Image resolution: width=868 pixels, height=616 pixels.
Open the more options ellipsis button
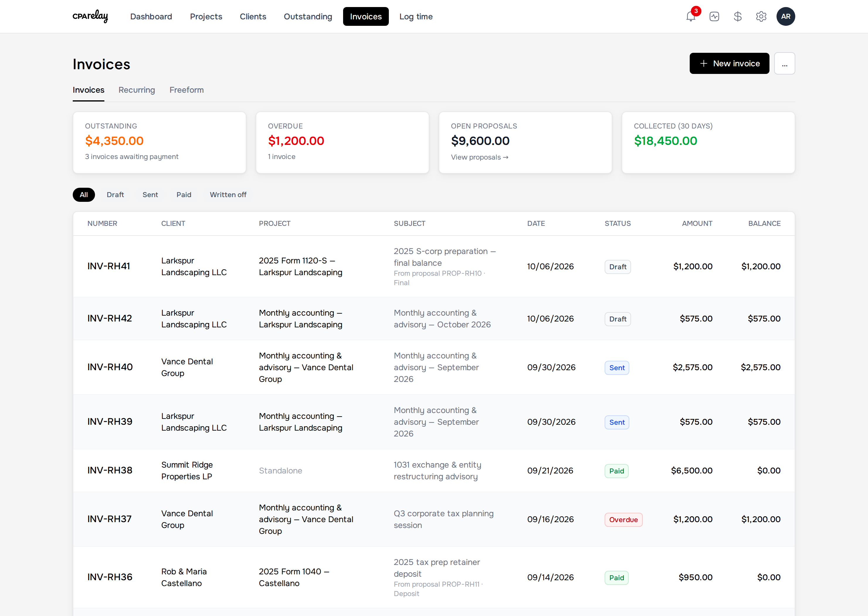(x=784, y=63)
